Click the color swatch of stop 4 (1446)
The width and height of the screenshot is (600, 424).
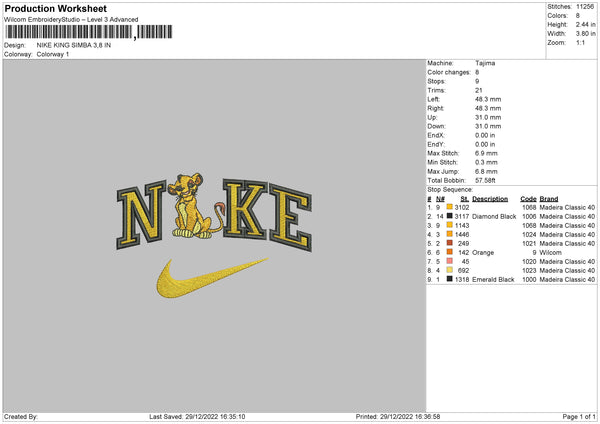450,234
